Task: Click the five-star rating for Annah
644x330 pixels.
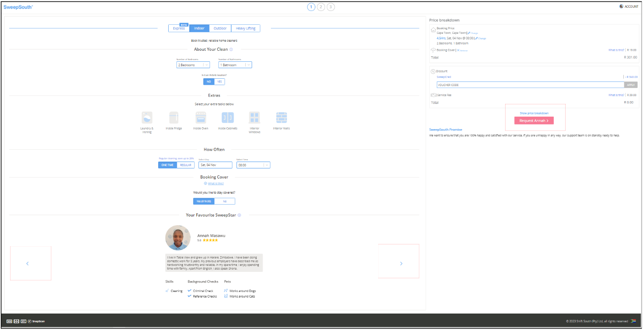Action: pyautogui.click(x=210, y=240)
